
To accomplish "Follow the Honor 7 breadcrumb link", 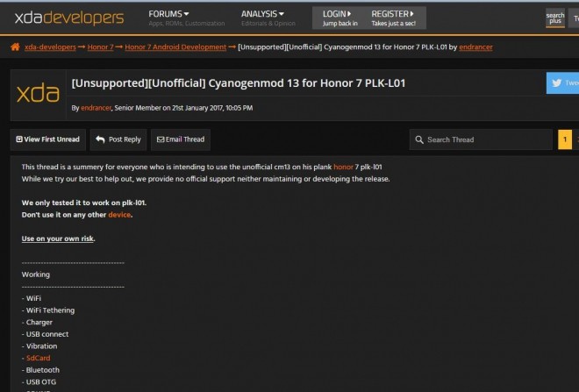I will click(x=100, y=46).
